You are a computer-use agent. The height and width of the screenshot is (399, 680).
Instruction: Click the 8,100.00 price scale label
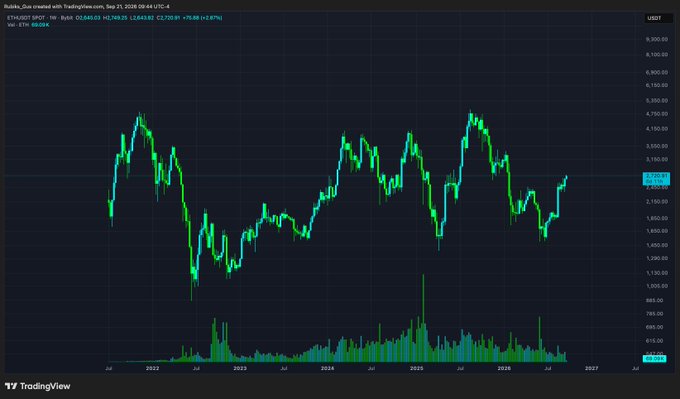coord(657,55)
